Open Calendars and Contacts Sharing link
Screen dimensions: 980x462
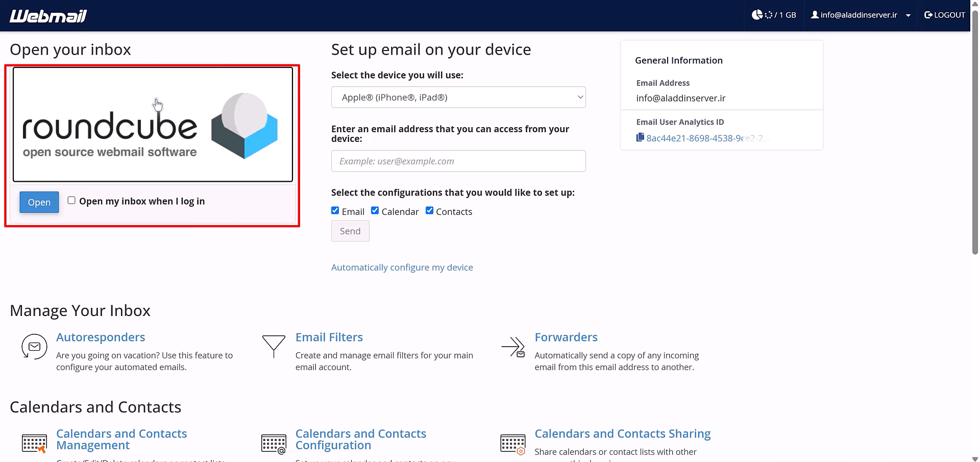pyautogui.click(x=623, y=434)
